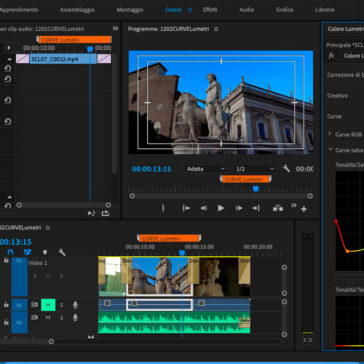Toggle A2 track targeting

click(x=19, y=323)
